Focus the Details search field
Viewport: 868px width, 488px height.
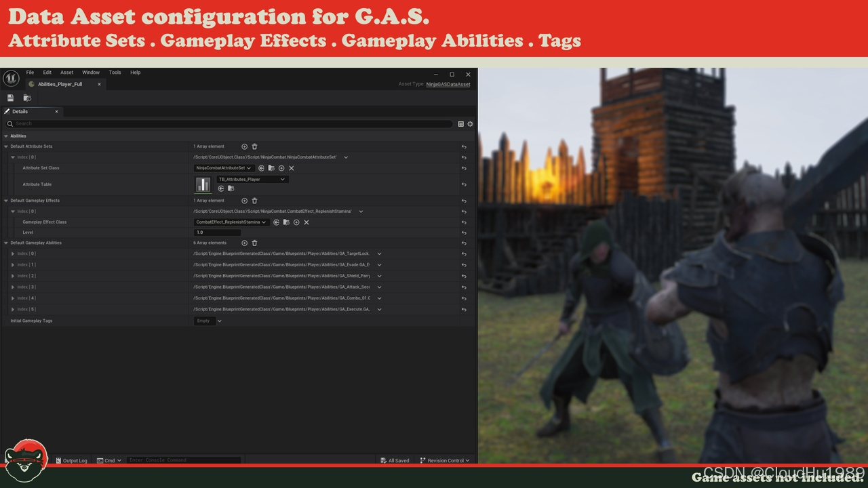229,124
